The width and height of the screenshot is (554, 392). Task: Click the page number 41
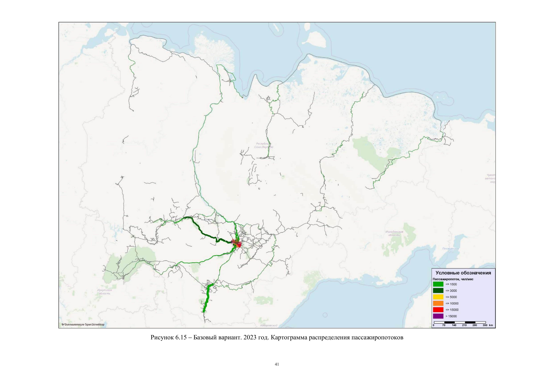tap(277, 364)
